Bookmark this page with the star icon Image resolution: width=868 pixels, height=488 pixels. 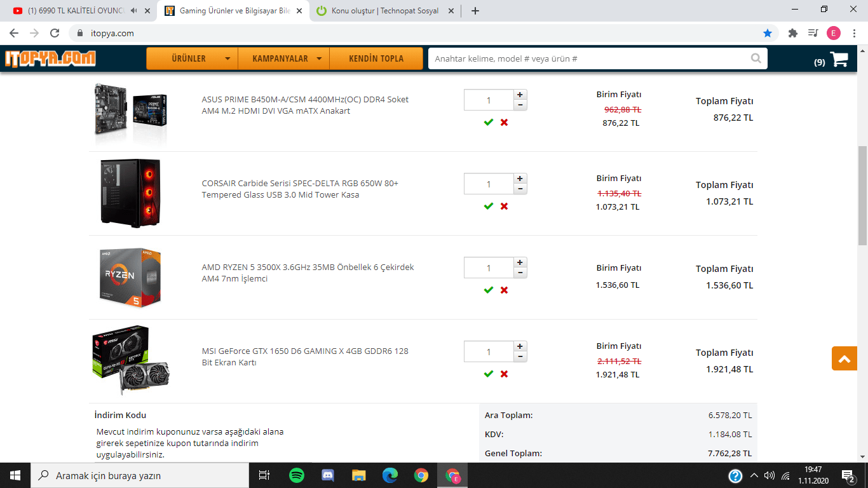pyautogui.click(x=768, y=33)
